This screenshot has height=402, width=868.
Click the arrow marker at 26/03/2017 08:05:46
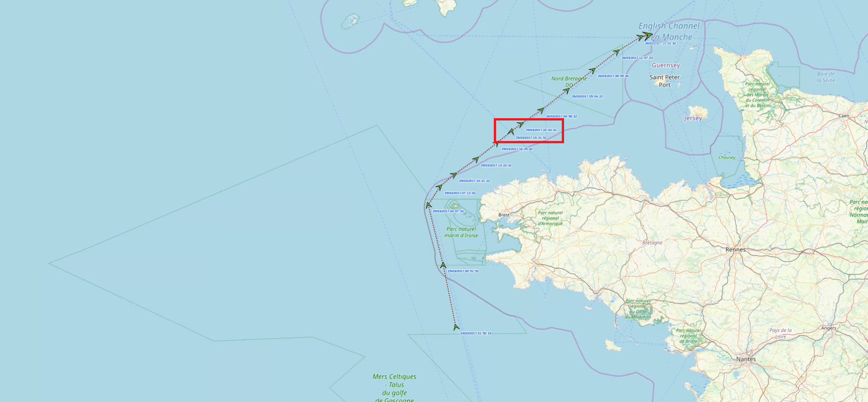click(x=592, y=70)
